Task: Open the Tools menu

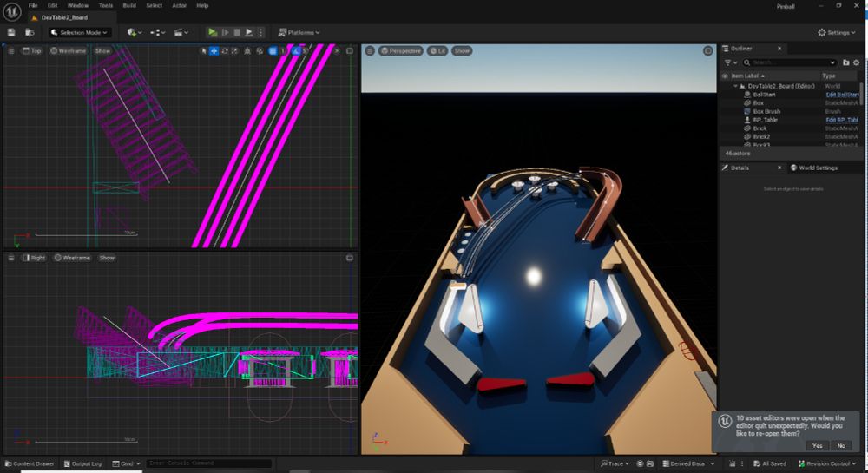Action: (x=106, y=5)
